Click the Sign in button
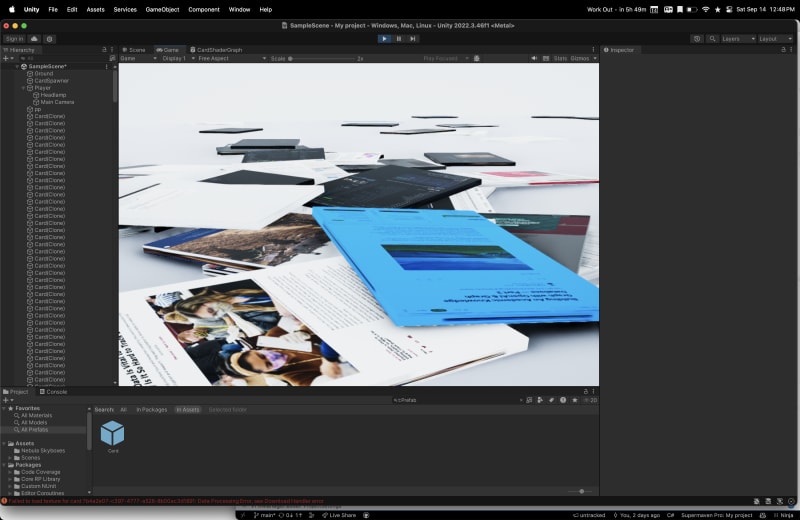 (x=14, y=39)
